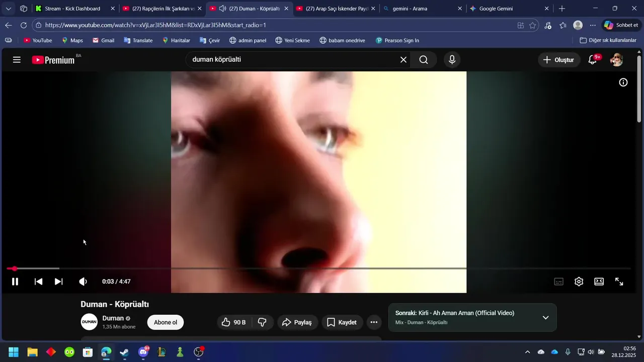
Task: Open the split-screen/app icon in the address bar
Action: coord(521,25)
